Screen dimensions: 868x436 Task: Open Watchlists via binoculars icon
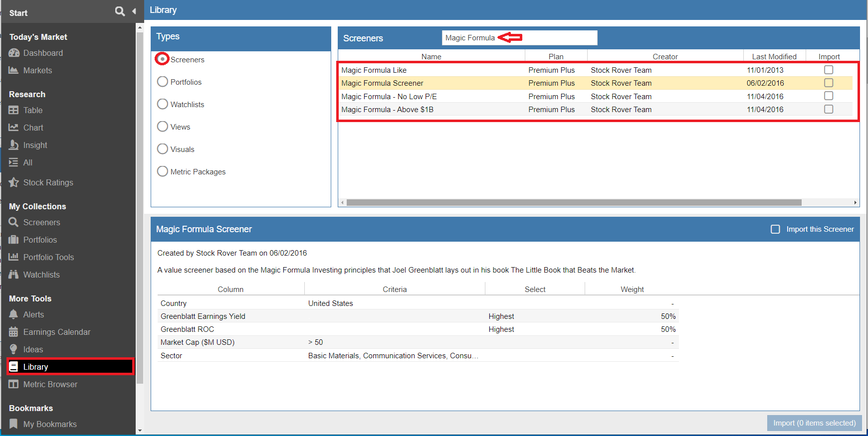(x=14, y=275)
